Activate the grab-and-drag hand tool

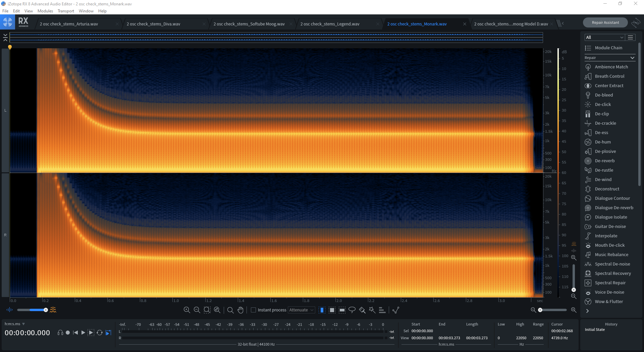pyautogui.click(x=240, y=310)
